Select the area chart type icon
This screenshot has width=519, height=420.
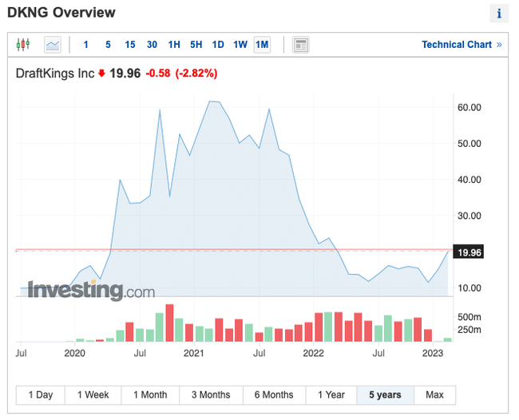click(53, 45)
